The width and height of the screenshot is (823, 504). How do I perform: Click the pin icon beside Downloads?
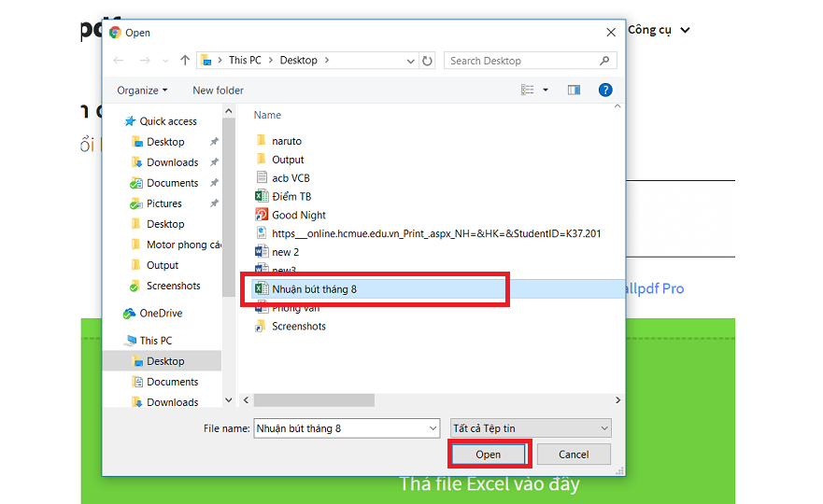click(214, 162)
